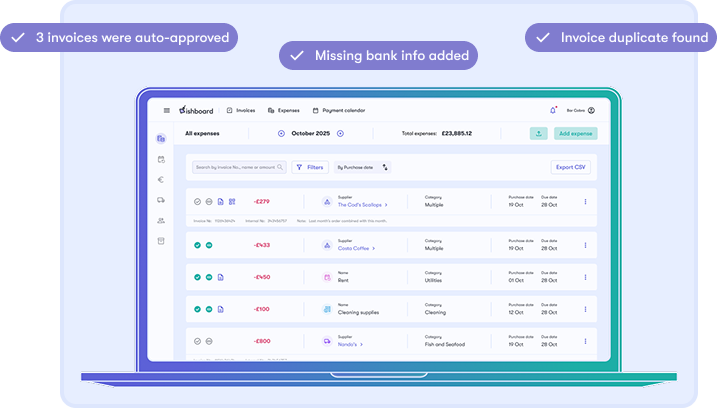Open the delivery truck sidebar icon

pos(161,200)
